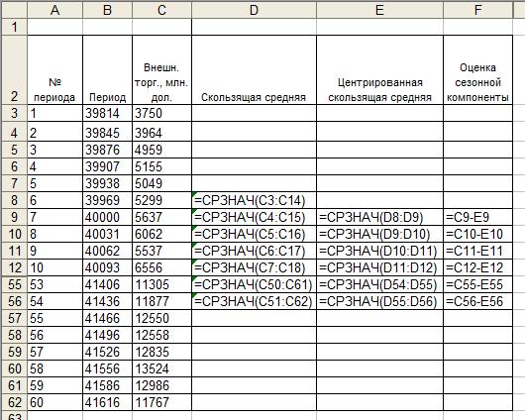Select formula cell =СРЗНАЧ(C51:C62)

254,301
